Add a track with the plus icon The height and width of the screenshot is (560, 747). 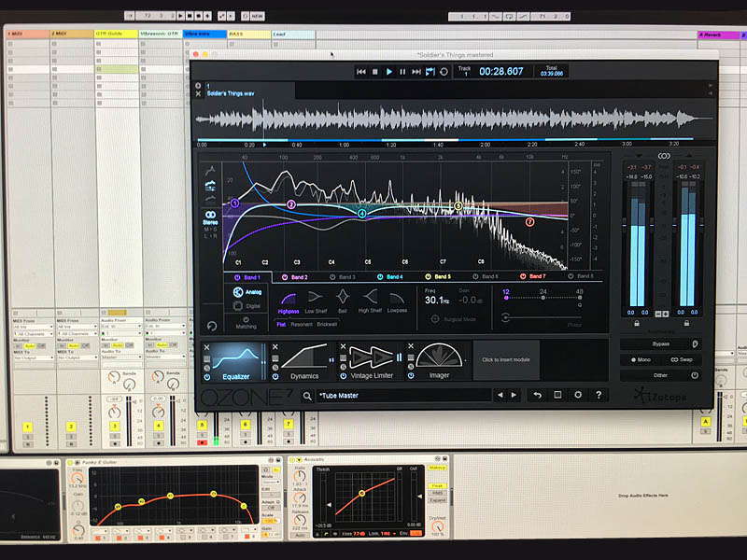click(198, 86)
